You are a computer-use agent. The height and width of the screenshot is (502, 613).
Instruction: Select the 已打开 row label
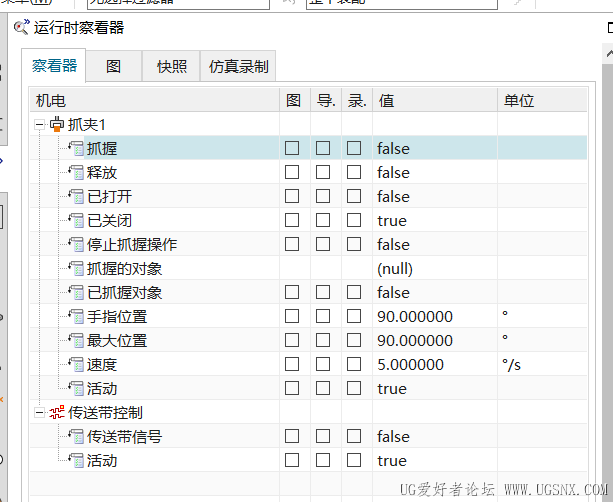(x=109, y=197)
